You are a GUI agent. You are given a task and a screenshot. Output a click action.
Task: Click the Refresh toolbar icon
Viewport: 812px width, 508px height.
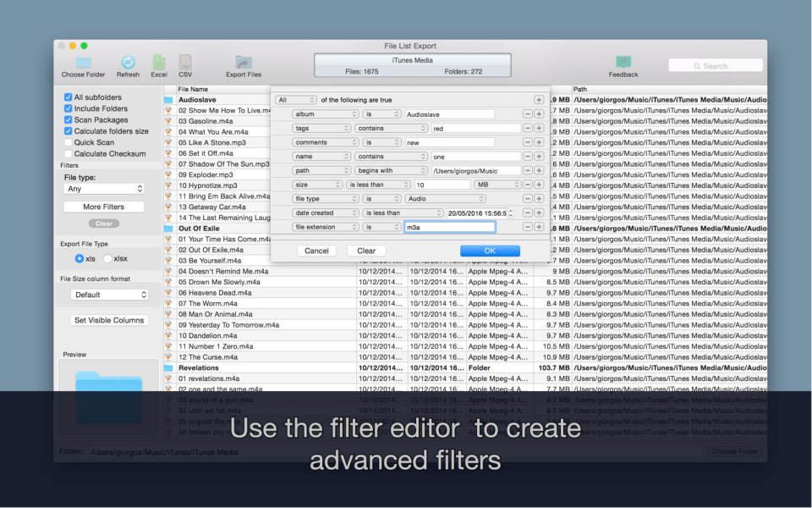tap(128, 63)
